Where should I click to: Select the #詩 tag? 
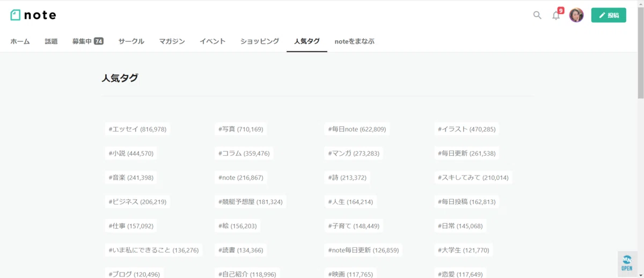(348, 177)
